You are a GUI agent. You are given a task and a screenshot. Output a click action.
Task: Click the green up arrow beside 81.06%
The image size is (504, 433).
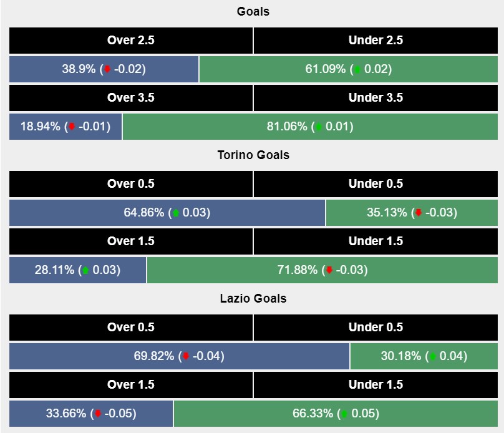click(x=319, y=127)
